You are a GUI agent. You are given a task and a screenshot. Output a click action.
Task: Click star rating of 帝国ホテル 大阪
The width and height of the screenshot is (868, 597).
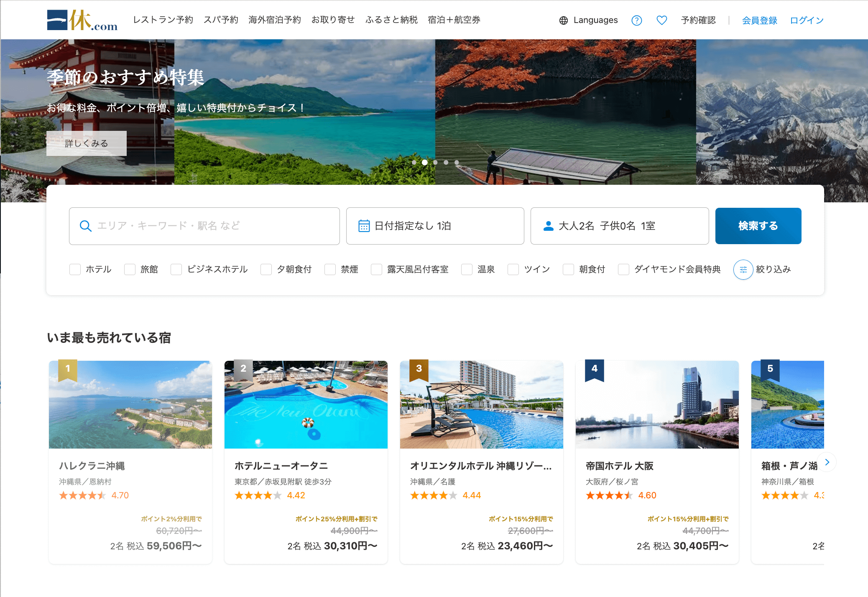[609, 495]
